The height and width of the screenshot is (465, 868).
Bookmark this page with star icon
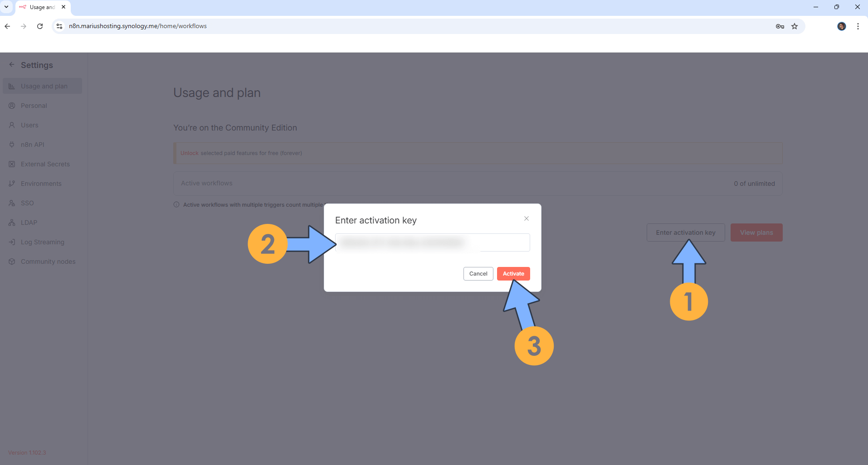[x=795, y=26]
